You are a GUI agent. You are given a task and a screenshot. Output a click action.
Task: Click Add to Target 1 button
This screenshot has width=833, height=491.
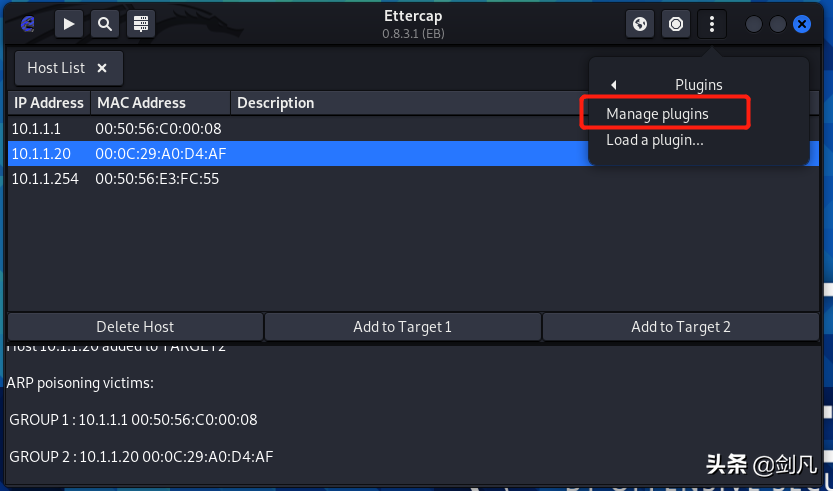pos(403,327)
